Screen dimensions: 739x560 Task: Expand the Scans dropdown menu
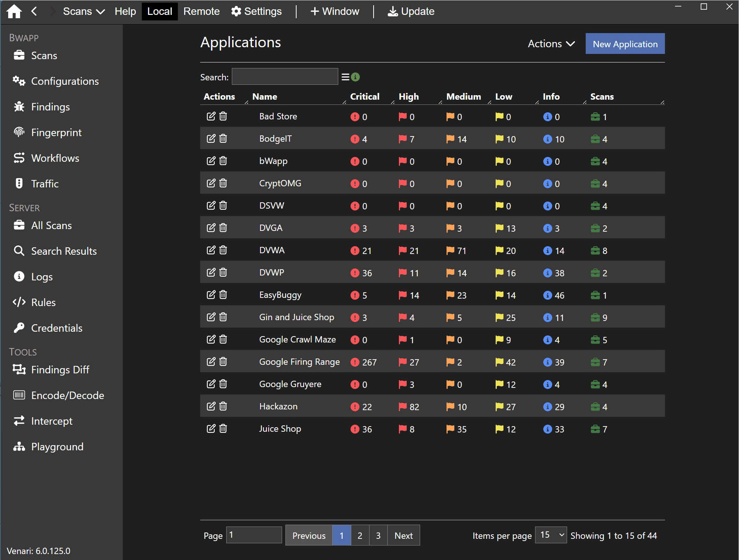[84, 11]
